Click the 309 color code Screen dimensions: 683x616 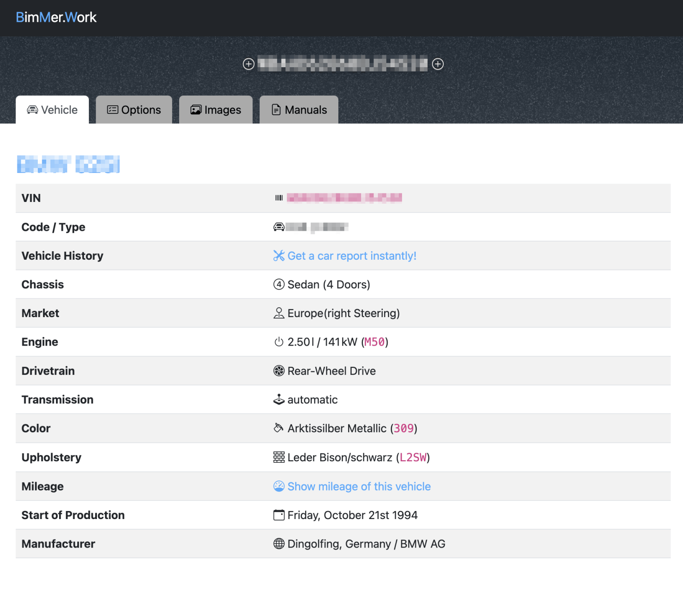404,428
